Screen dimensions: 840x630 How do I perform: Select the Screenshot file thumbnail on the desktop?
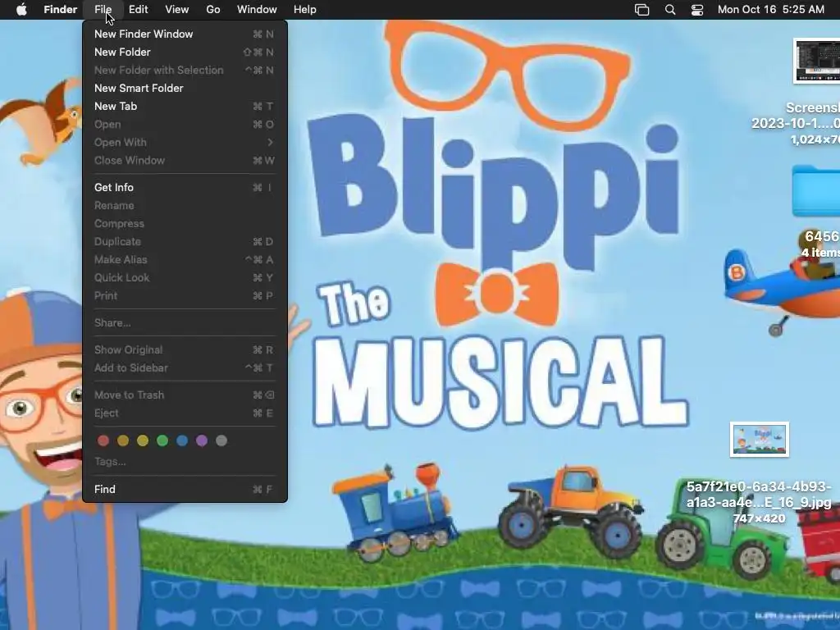click(816, 61)
